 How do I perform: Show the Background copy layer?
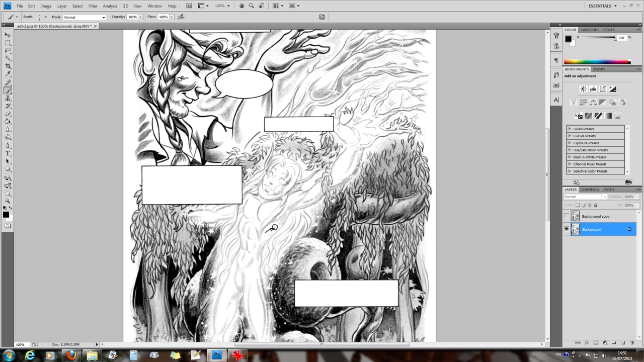click(x=567, y=216)
